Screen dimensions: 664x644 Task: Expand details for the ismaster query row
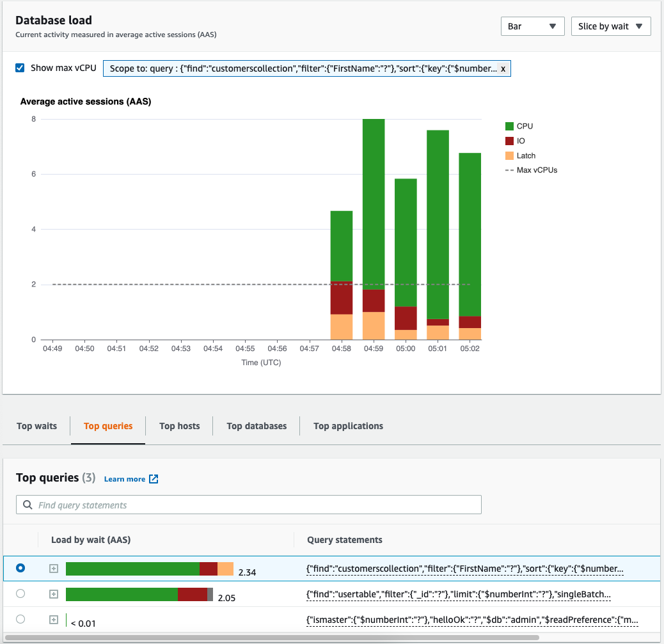pos(54,620)
